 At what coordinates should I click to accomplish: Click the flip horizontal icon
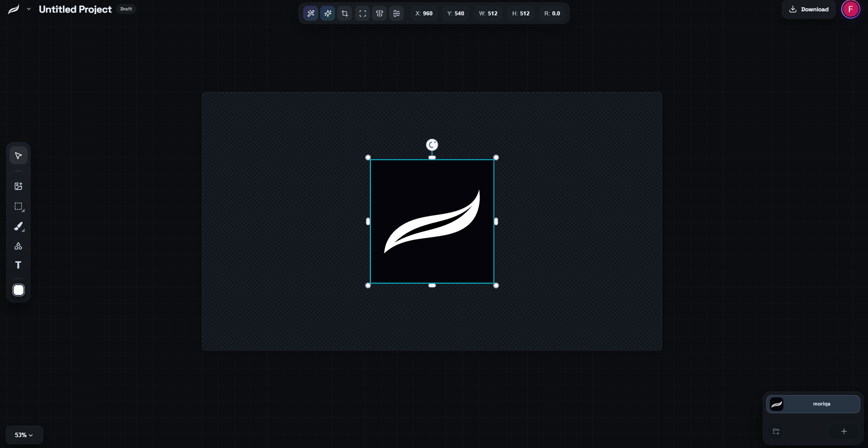[x=379, y=14]
